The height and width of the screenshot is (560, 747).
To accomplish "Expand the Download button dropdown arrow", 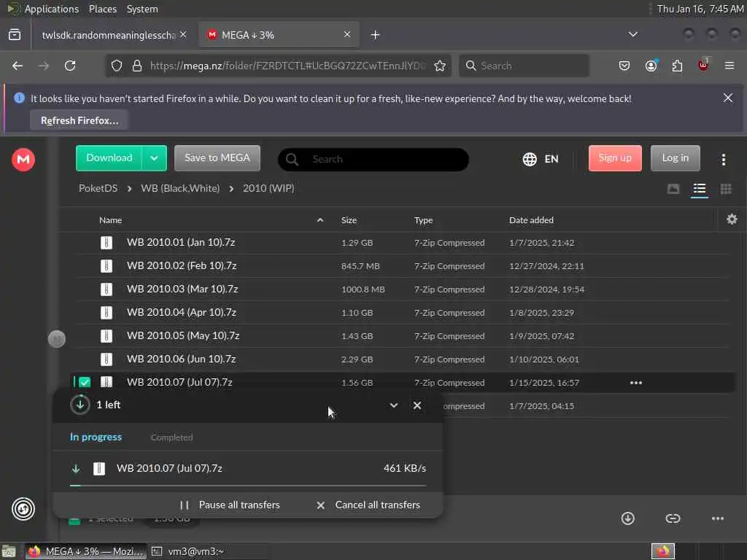I will [x=154, y=158].
